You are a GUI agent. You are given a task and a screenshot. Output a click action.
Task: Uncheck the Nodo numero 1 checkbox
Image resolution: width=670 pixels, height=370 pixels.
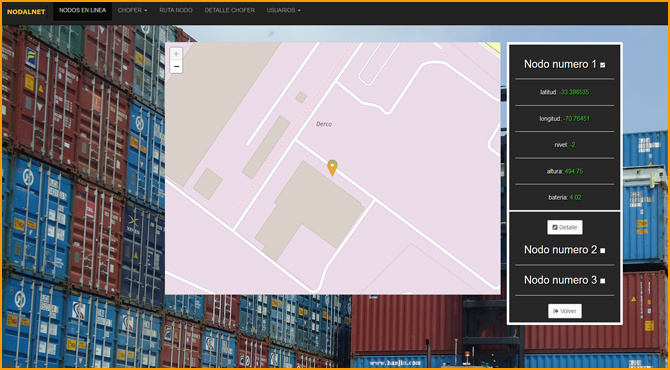point(602,65)
